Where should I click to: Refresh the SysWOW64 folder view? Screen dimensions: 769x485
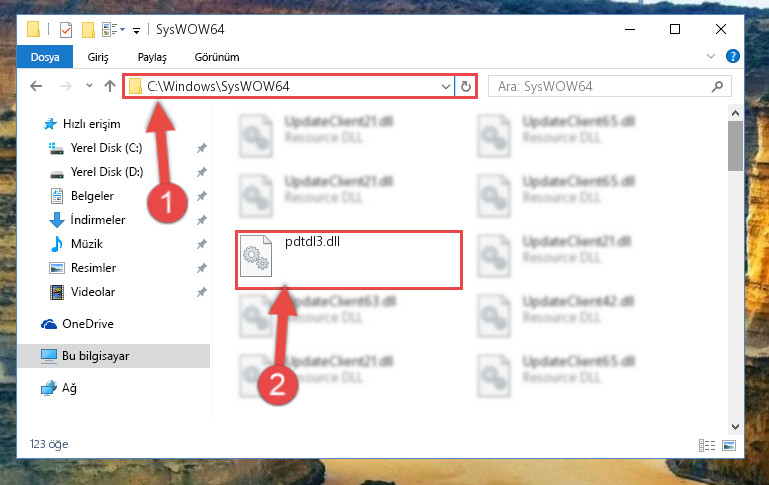[x=465, y=87]
